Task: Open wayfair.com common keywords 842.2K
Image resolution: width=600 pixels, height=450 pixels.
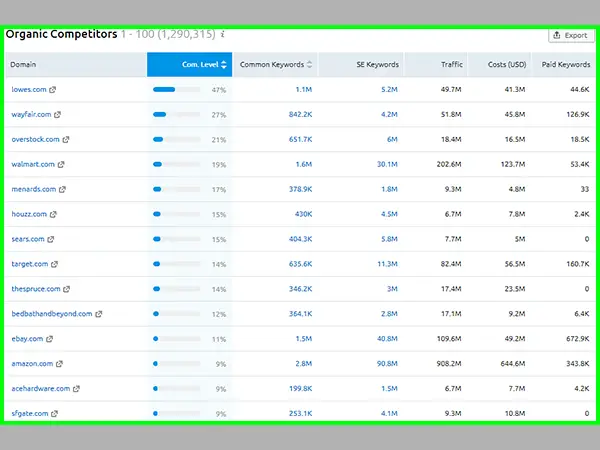Action: [x=300, y=114]
